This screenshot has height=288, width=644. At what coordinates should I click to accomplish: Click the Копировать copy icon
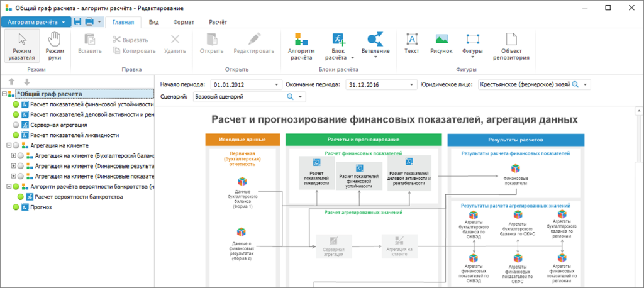coord(116,51)
